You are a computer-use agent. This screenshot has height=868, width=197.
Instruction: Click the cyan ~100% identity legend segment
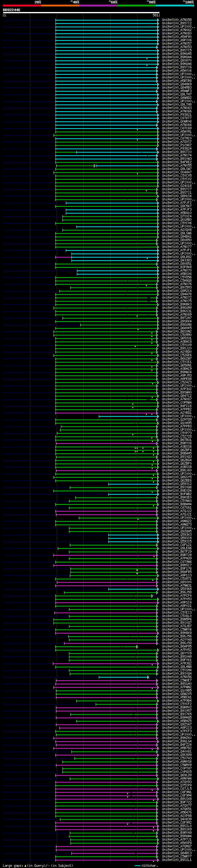[175, 6]
